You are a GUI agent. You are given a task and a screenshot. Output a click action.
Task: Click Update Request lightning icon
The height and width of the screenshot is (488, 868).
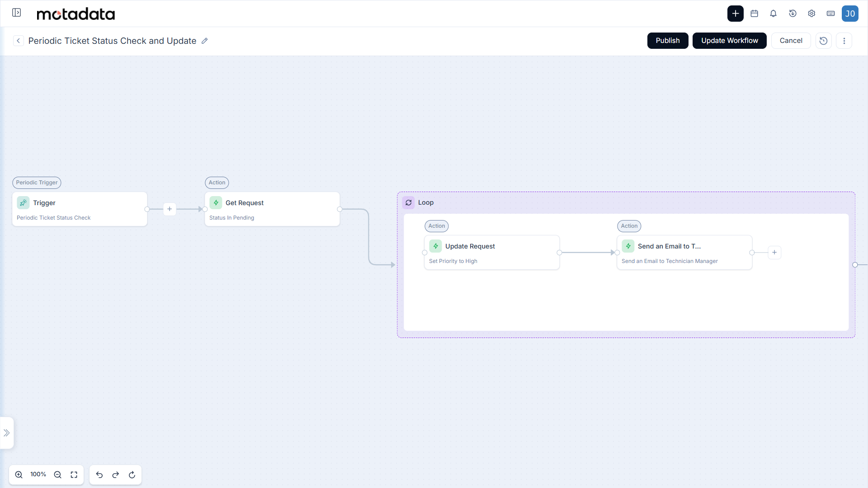pyautogui.click(x=435, y=246)
